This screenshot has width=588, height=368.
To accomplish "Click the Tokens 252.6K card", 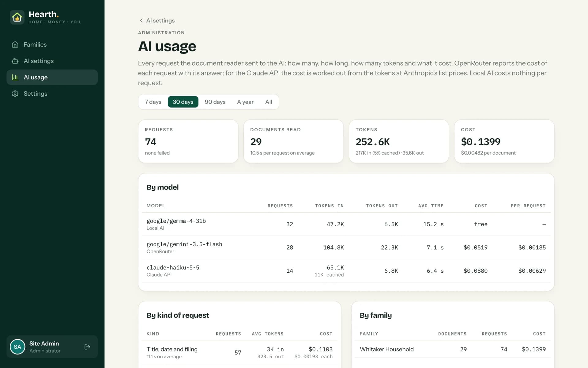I will tap(399, 141).
